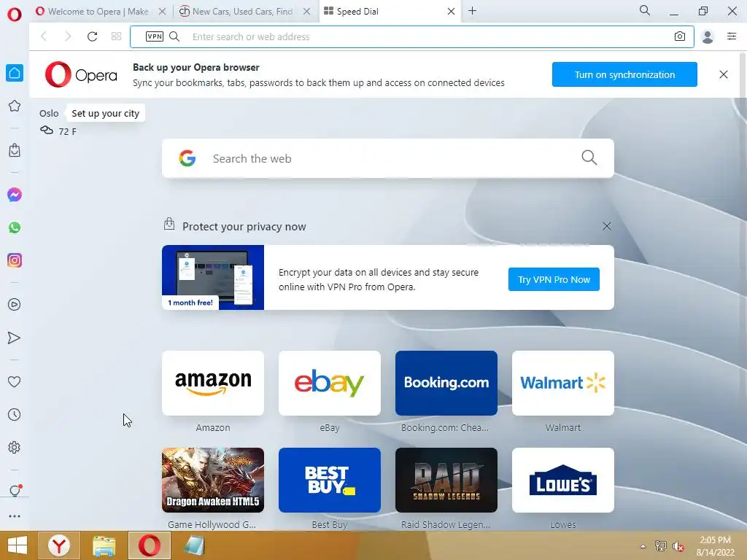The width and height of the screenshot is (747, 560).
Task: Click the 72 F weather reading
Action: (x=67, y=131)
